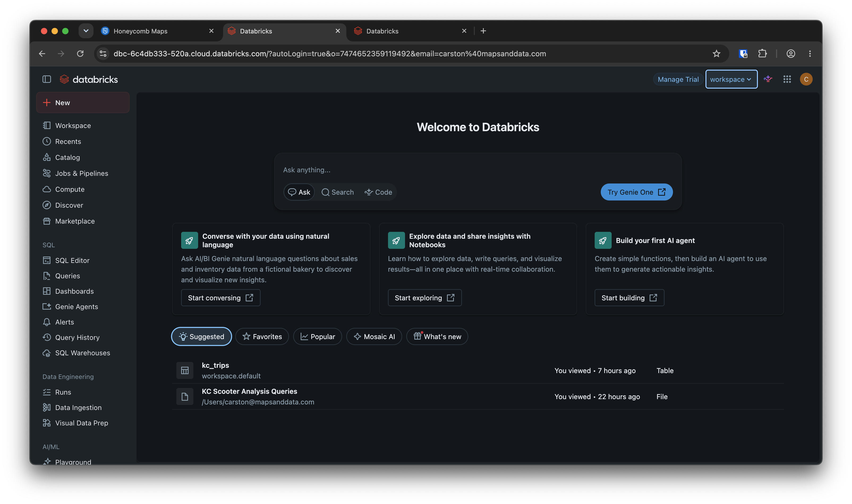Screen dimensions: 852x504
Task: Bookmark this page with star icon
Action: point(717,54)
